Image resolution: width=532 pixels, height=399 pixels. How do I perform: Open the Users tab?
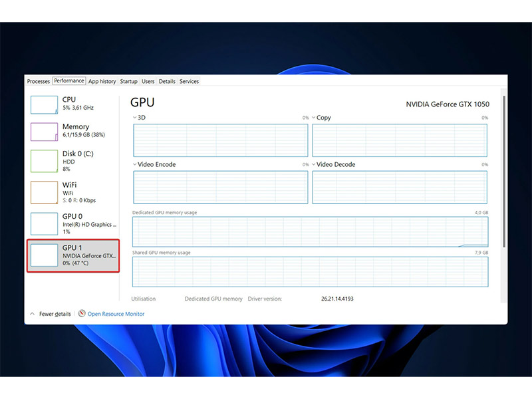pos(148,81)
